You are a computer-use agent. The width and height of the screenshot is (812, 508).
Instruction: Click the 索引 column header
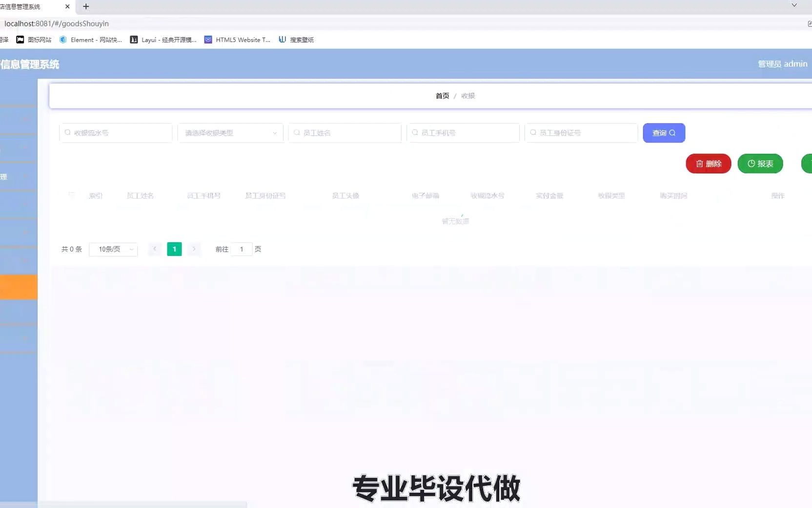[x=96, y=196]
